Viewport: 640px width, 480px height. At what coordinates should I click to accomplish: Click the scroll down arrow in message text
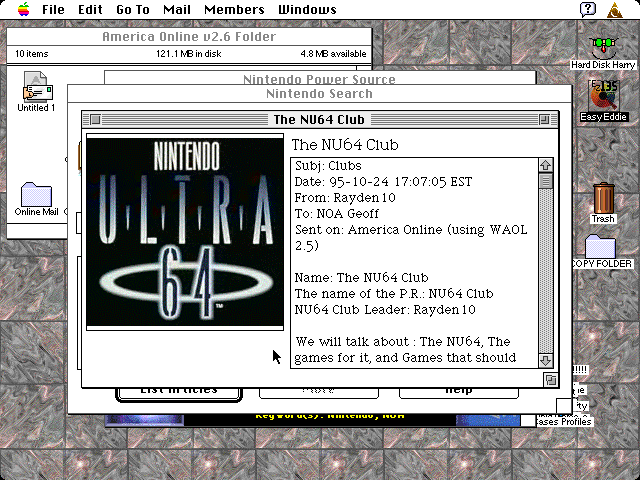[546, 360]
